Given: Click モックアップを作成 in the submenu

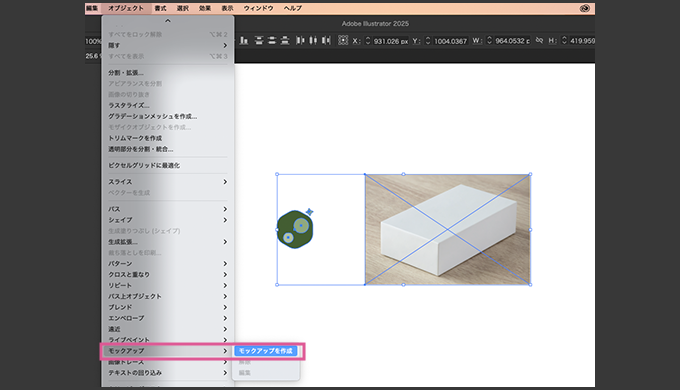Looking at the screenshot, I should pyautogui.click(x=265, y=351).
